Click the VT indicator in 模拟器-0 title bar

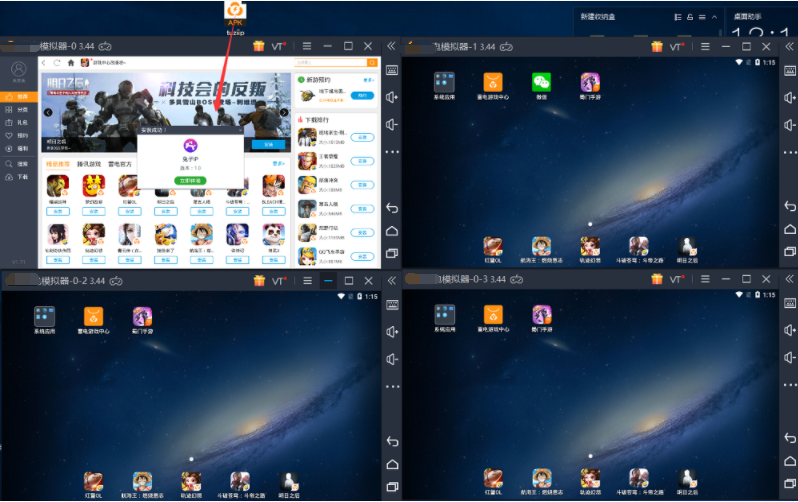pyautogui.click(x=278, y=46)
